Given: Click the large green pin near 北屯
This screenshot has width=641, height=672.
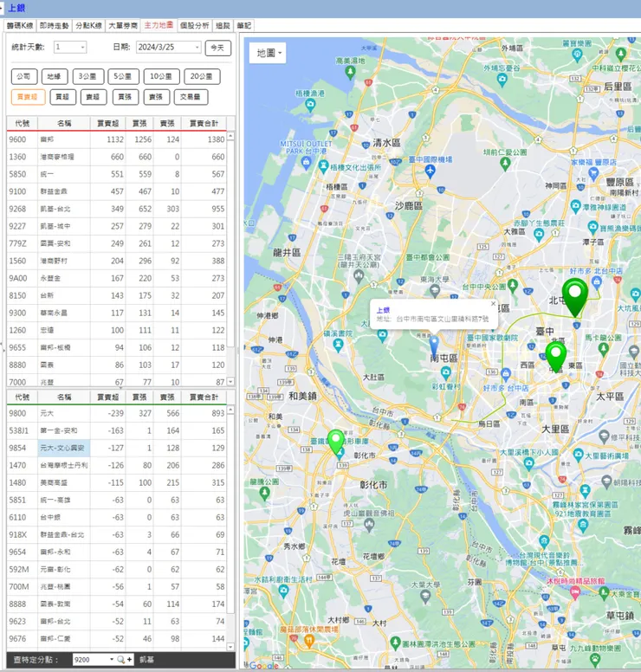Looking at the screenshot, I should (575, 297).
